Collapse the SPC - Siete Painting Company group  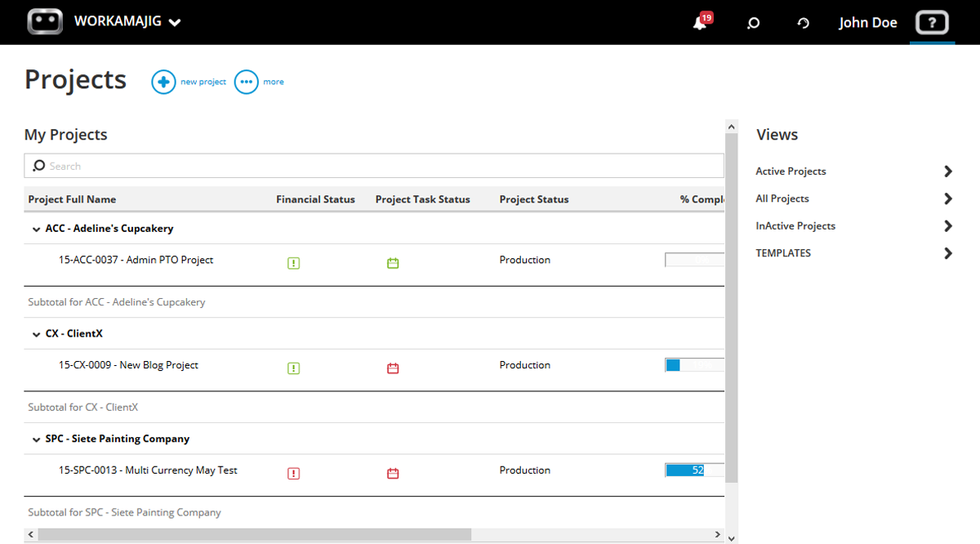36,439
